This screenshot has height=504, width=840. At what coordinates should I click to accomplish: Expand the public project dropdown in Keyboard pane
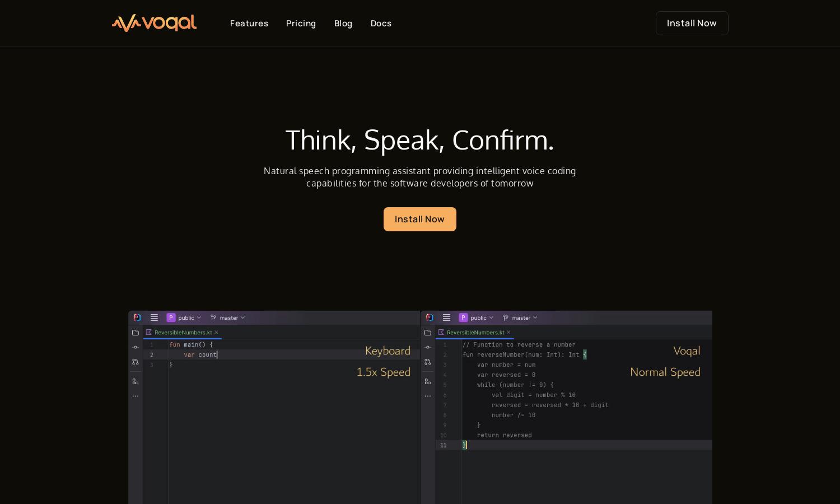(190, 318)
